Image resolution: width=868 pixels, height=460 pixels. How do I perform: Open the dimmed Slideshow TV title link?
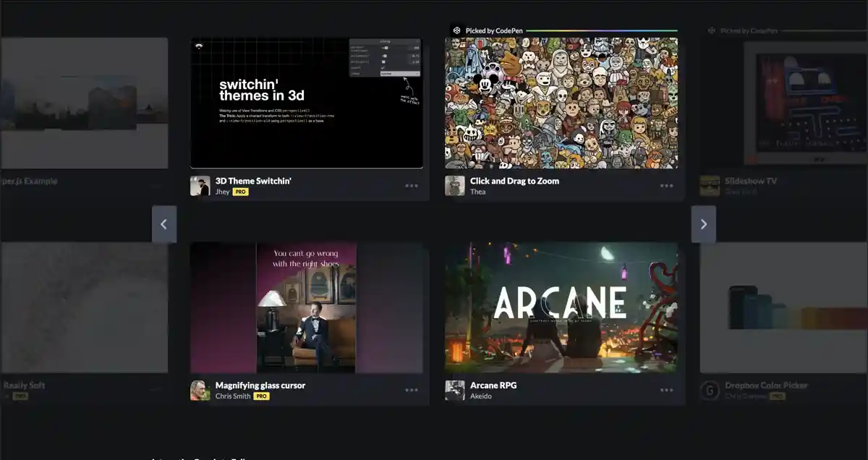pos(751,181)
